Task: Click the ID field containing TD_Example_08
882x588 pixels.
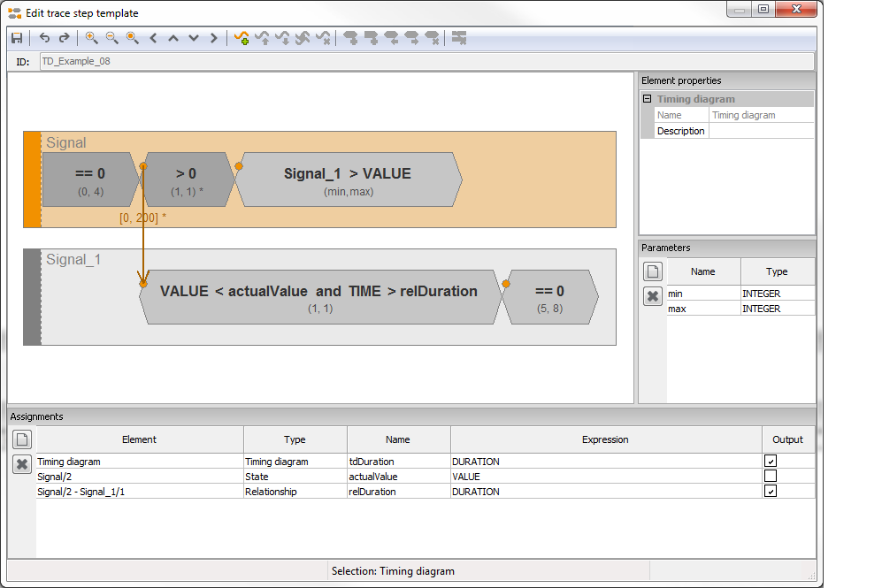Action: pos(427,61)
